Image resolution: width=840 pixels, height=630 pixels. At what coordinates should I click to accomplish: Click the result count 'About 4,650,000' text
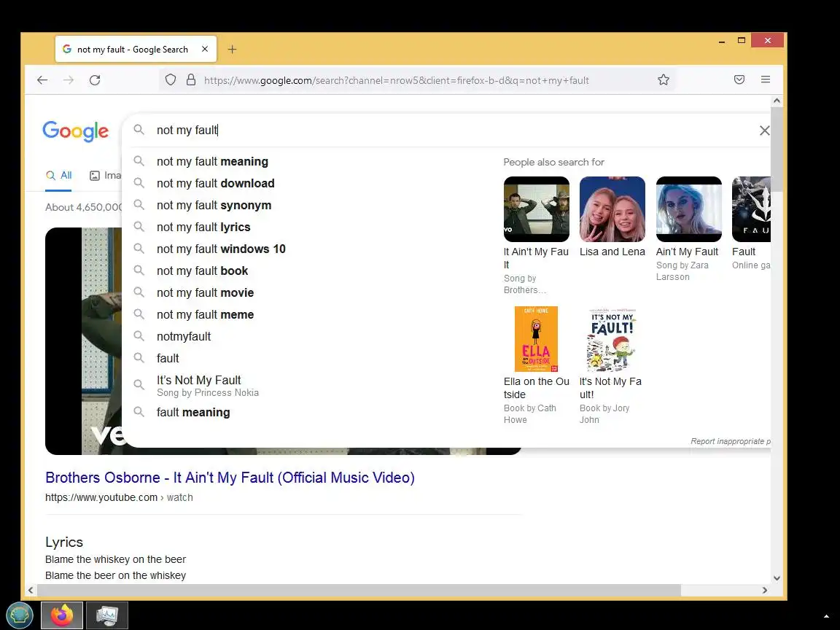(x=84, y=207)
